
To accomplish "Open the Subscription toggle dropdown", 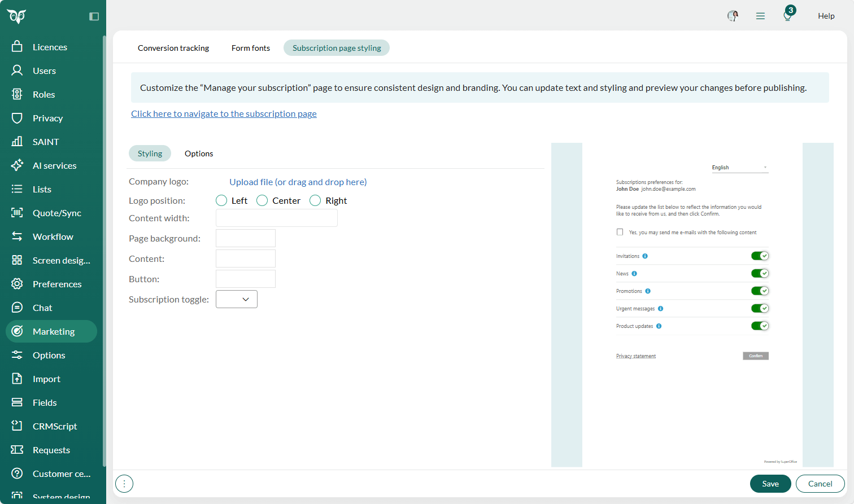I will [x=236, y=299].
